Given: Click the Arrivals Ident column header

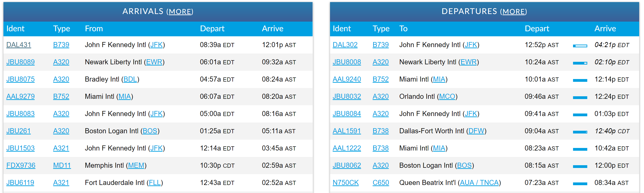Looking at the screenshot, I should click(15, 28).
